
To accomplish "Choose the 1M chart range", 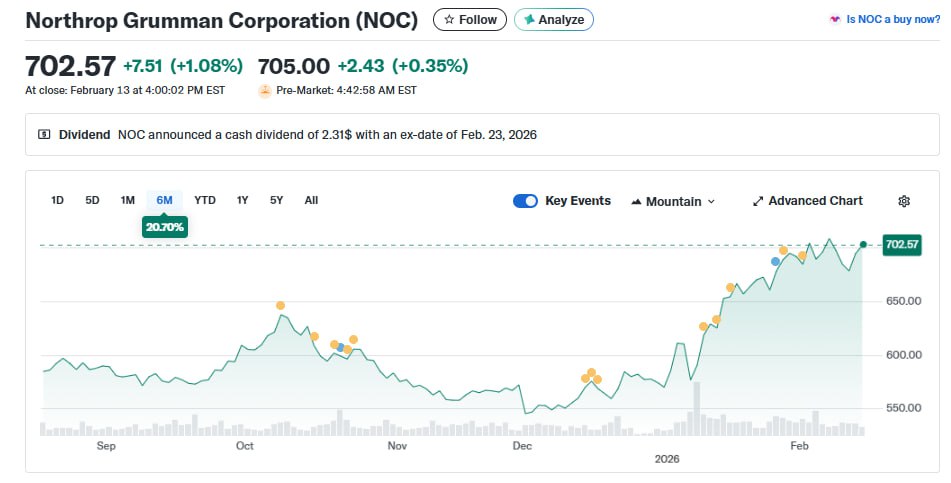I will (127, 200).
